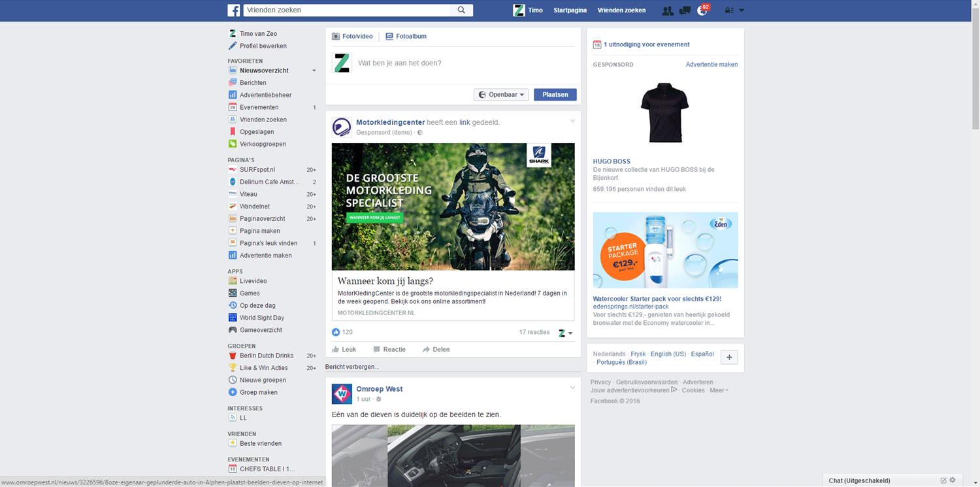Click the Facebook logo icon
980x487 pixels.
click(x=234, y=10)
